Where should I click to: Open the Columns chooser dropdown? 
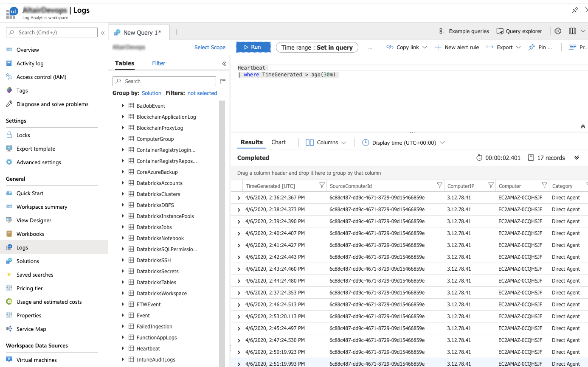tap(326, 143)
